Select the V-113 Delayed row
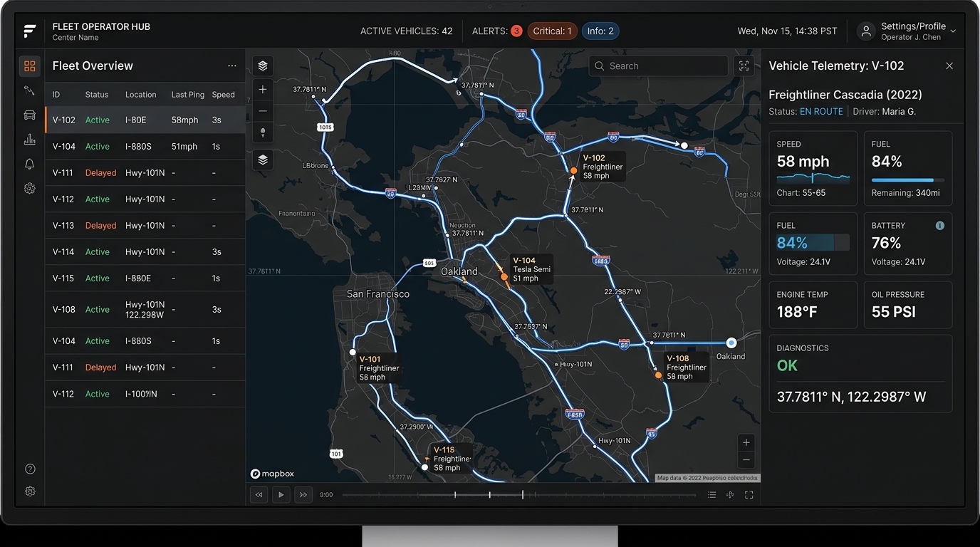Screen dimensions: 980x547 (145, 226)
